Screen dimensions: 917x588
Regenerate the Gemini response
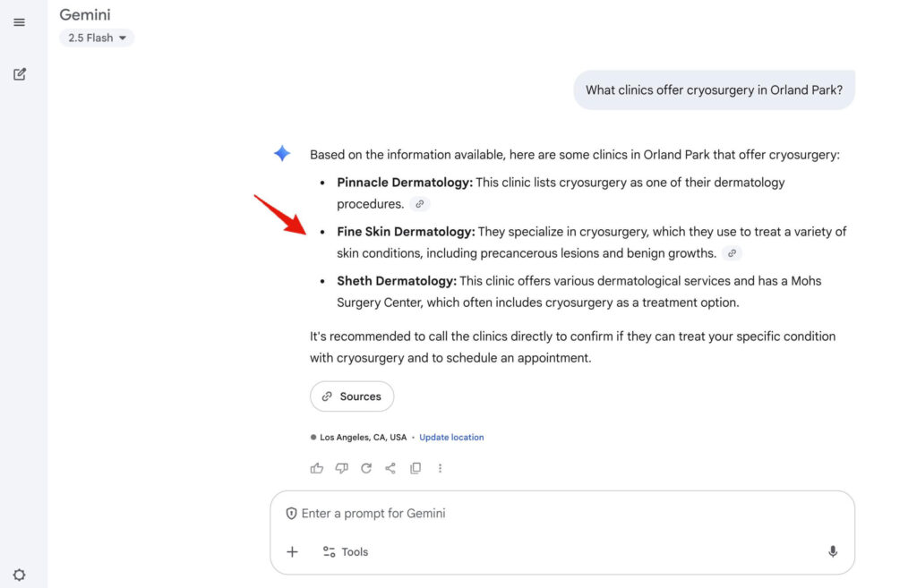click(366, 467)
